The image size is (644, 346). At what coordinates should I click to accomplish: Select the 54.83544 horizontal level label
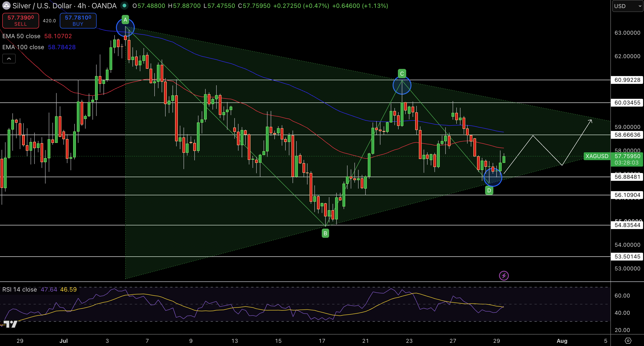click(x=627, y=225)
